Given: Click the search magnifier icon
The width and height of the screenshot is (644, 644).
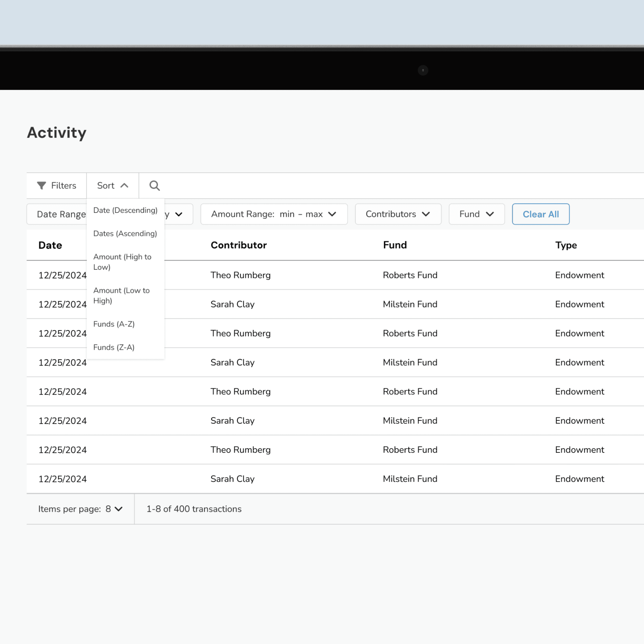Looking at the screenshot, I should pyautogui.click(x=154, y=186).
